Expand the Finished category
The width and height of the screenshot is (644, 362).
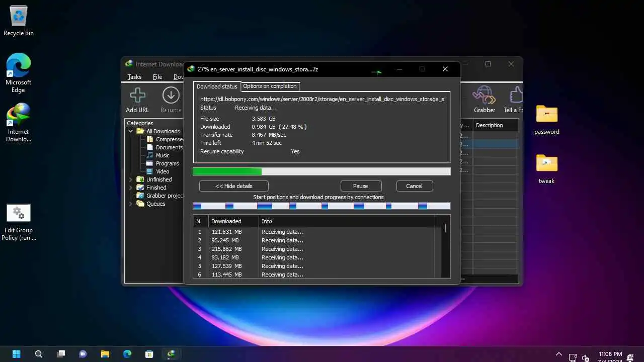click(x=131, y=188)
